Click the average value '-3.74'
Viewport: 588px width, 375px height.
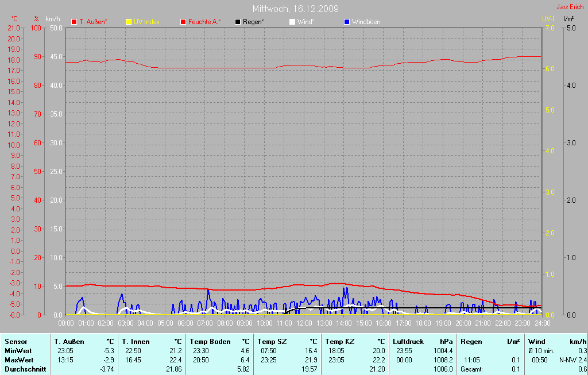(107, 369)
